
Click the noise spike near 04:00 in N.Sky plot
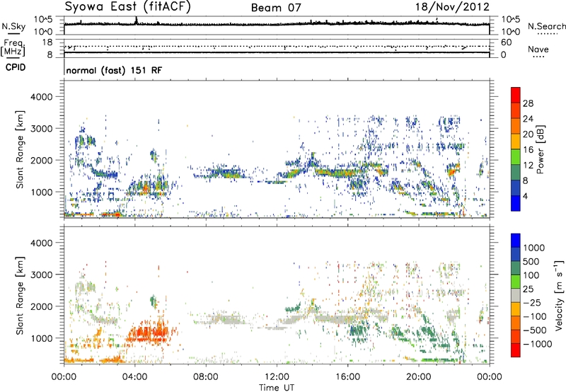pos(136,21)
